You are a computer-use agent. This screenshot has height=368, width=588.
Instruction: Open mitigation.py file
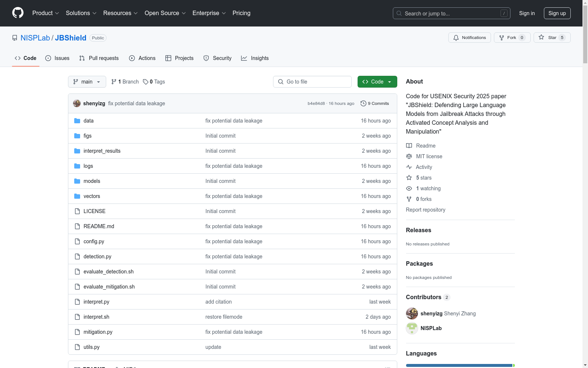(98, 332)
